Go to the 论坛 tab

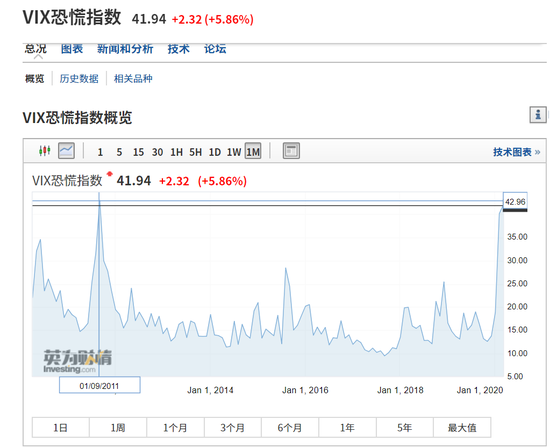(215, 49)
